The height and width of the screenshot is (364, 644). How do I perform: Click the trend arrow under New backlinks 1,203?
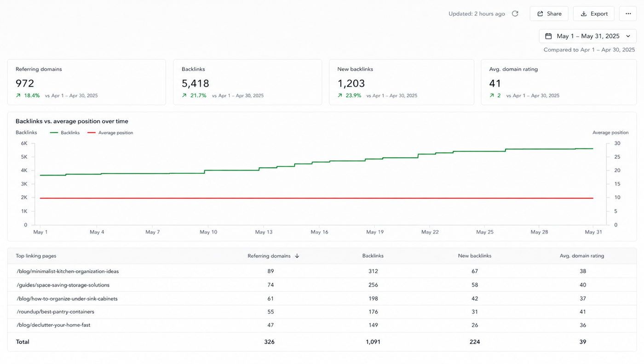click(340, 96)
